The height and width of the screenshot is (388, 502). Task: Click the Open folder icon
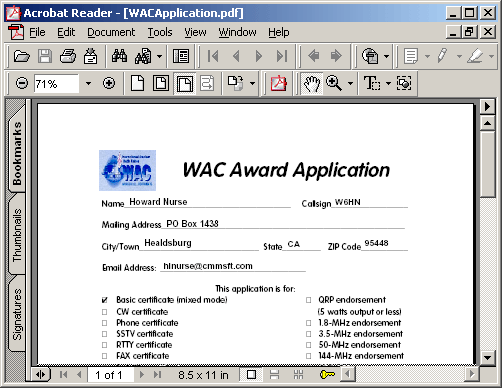22,56
